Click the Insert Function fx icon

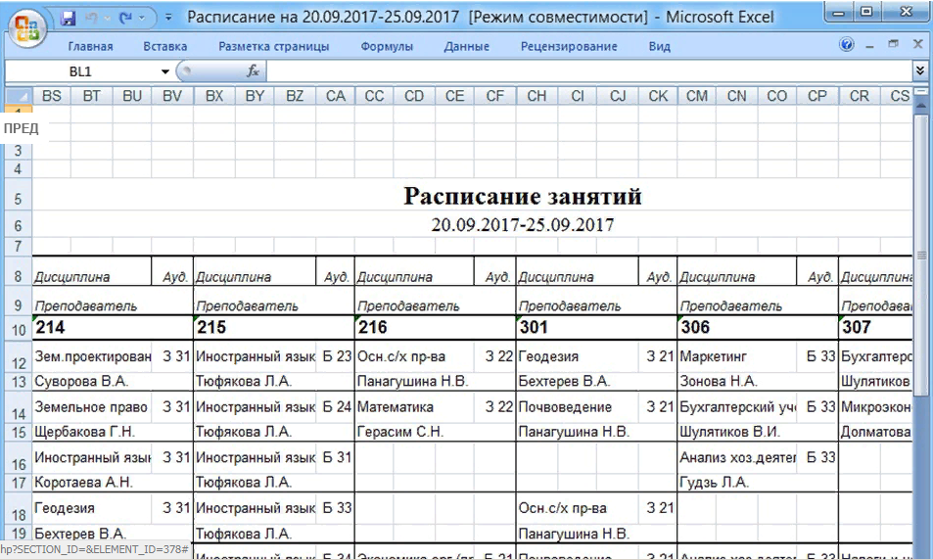click(253, 71)
